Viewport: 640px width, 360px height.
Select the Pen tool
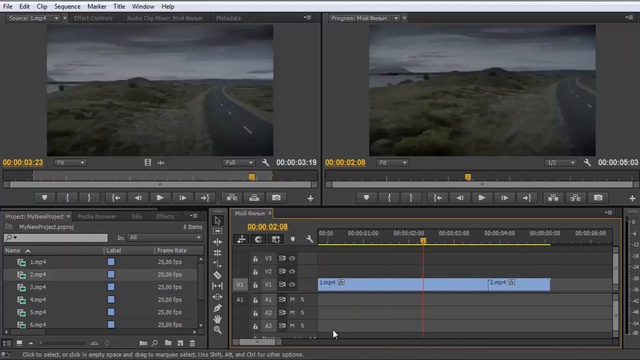(217, 308)
